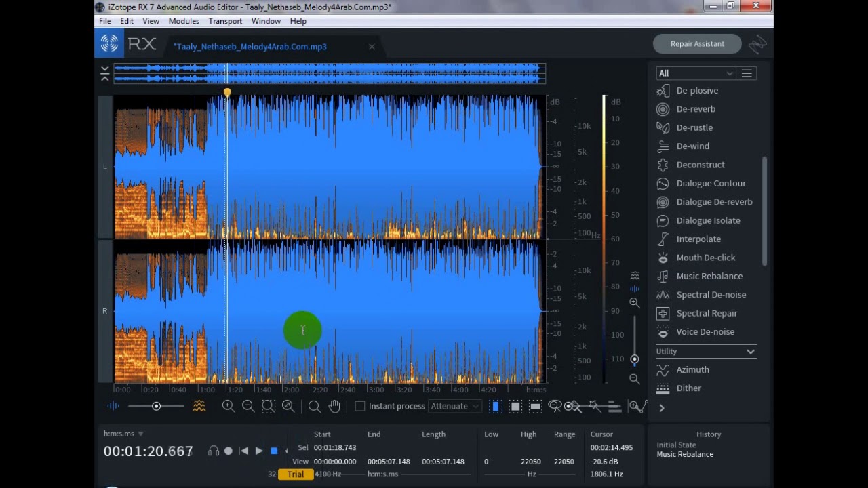The width and height of the screenshot is (868, 488).
Task: Expand the module panel chevron
Action: [662, 408]
